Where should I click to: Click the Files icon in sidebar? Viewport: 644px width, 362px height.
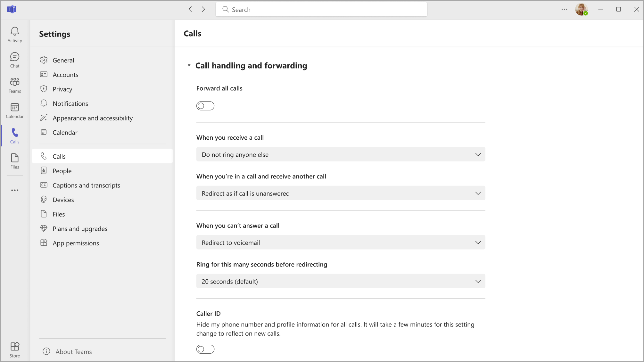point(15,160)
